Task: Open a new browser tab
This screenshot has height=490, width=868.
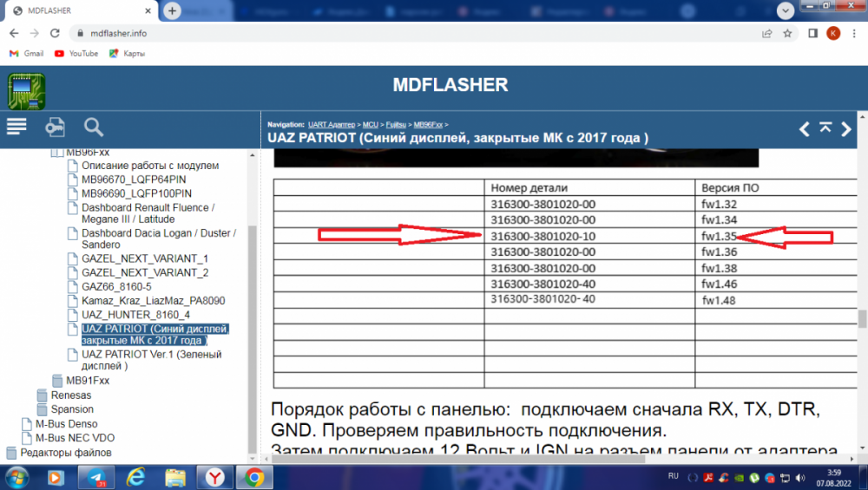Action: click(172, 10)
